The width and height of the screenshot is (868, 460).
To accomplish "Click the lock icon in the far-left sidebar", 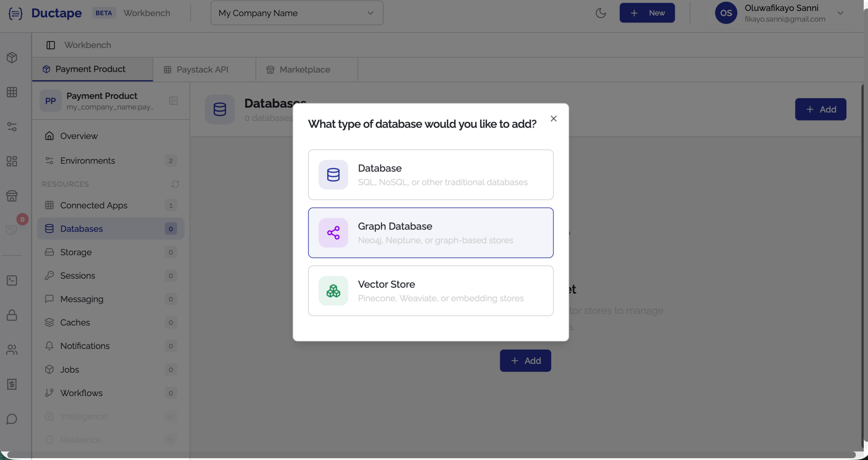I will (x=12, y=315).
